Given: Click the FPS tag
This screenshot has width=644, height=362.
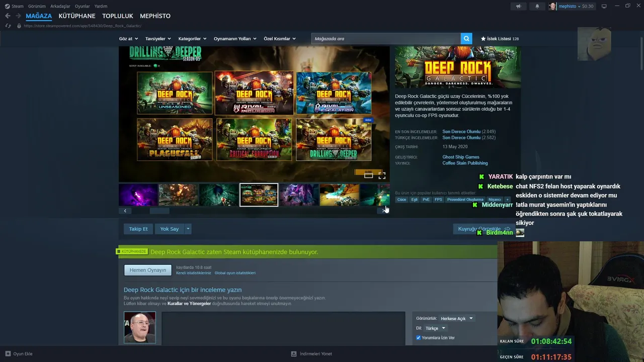Looking at the screenshot, I should [438, 200].
